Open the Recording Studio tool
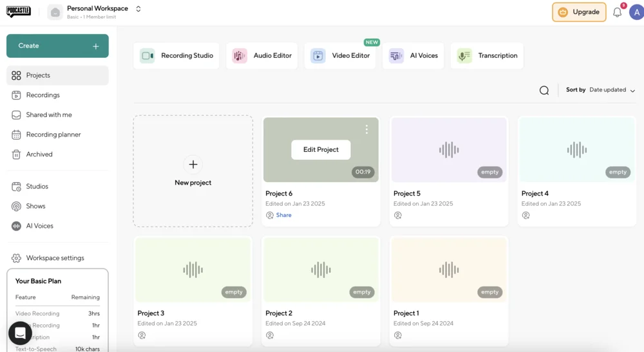Screen dimensions: 644x352 176,56
